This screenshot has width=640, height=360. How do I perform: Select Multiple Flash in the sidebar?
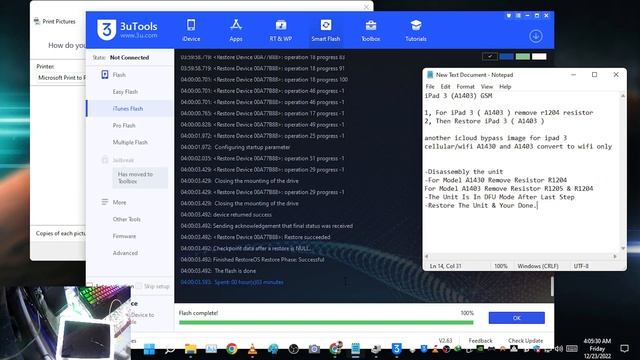point(130,142)
